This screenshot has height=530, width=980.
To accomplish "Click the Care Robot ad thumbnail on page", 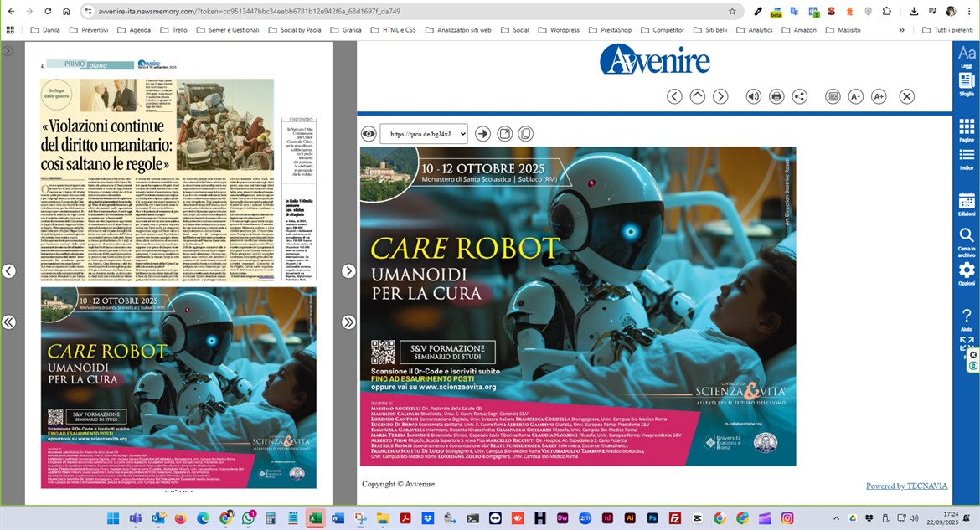I will pos(178,388).
